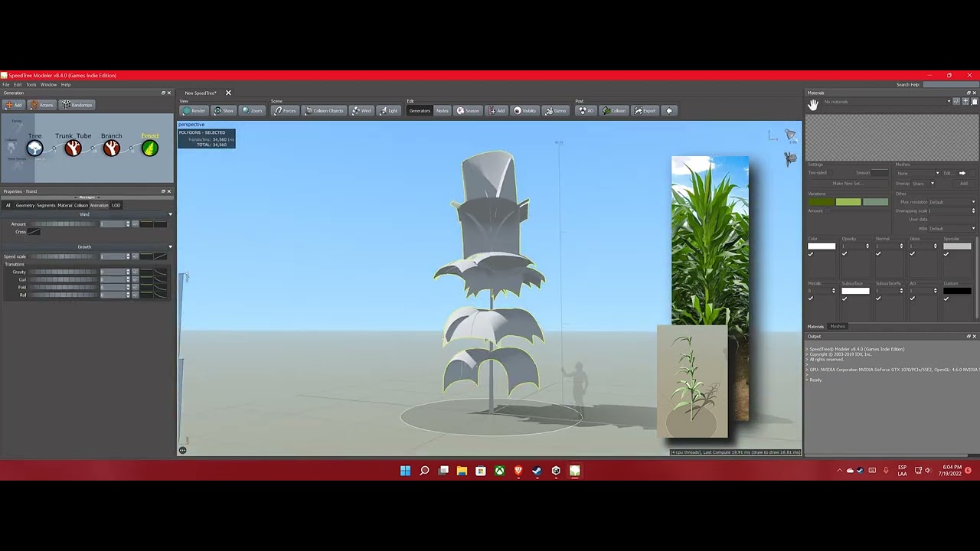
Task: Open the Max resolution Default dropdown
Action: click(x=952, y=202)
